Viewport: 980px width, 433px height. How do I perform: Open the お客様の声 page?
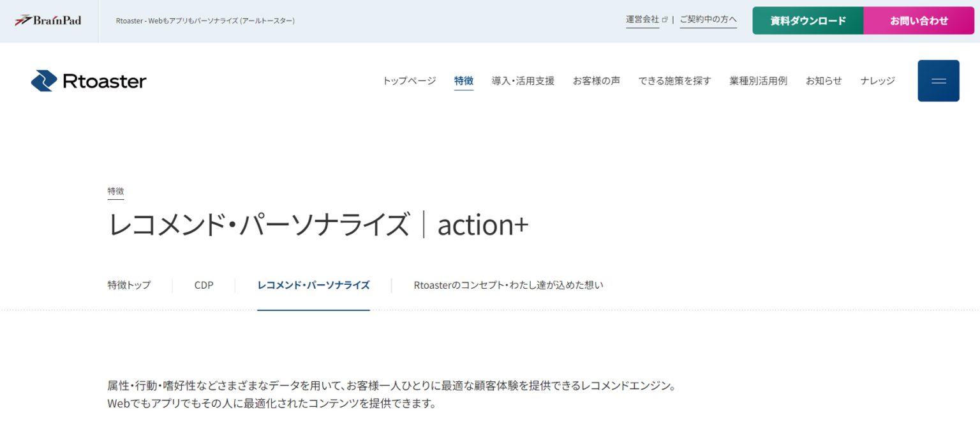pos(596,80)
